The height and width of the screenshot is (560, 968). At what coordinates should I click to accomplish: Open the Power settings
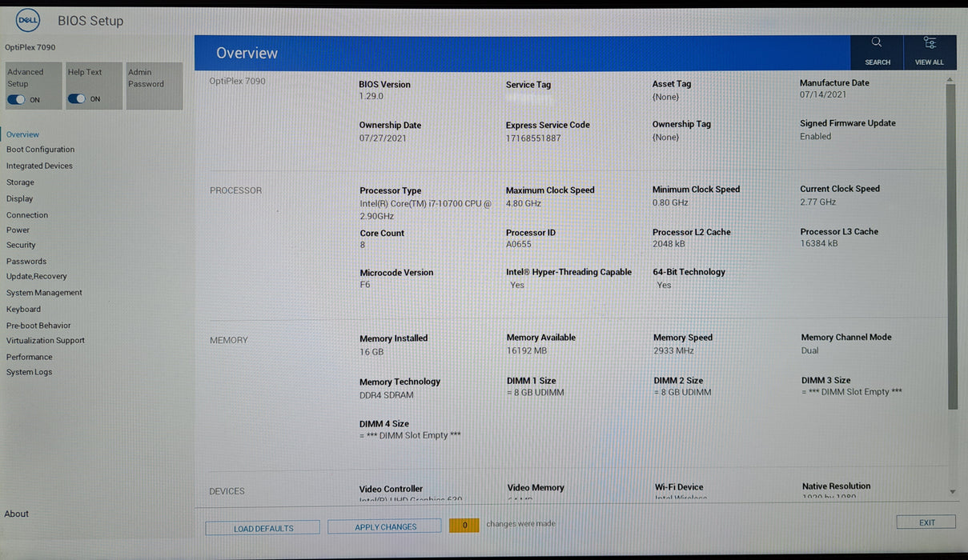pos(18,230)
